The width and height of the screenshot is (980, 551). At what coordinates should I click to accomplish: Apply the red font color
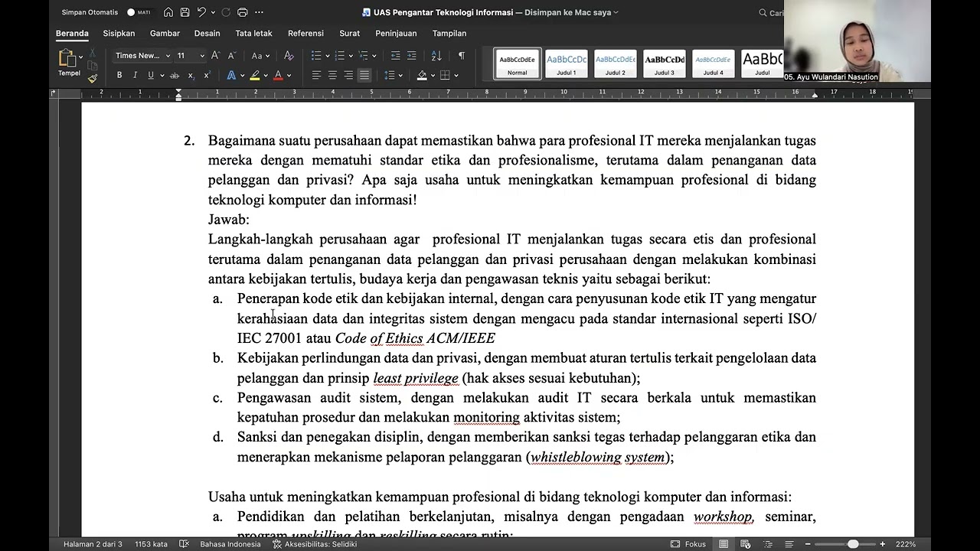(x=278, y=75)
